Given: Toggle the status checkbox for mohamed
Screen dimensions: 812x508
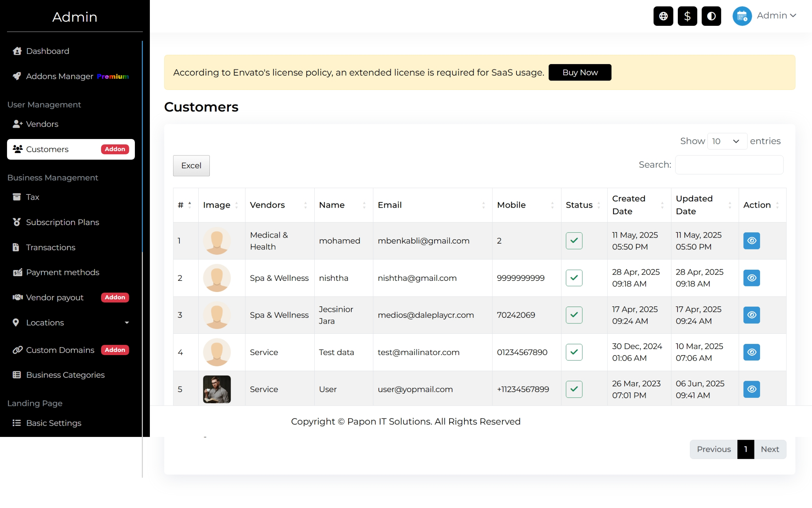Looking at the screenshot, I should [574, 241].
